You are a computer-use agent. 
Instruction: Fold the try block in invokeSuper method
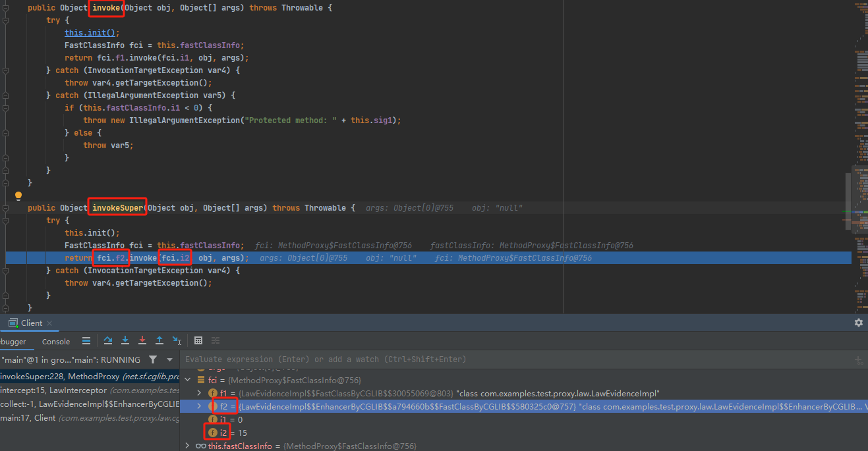[5, 221]
